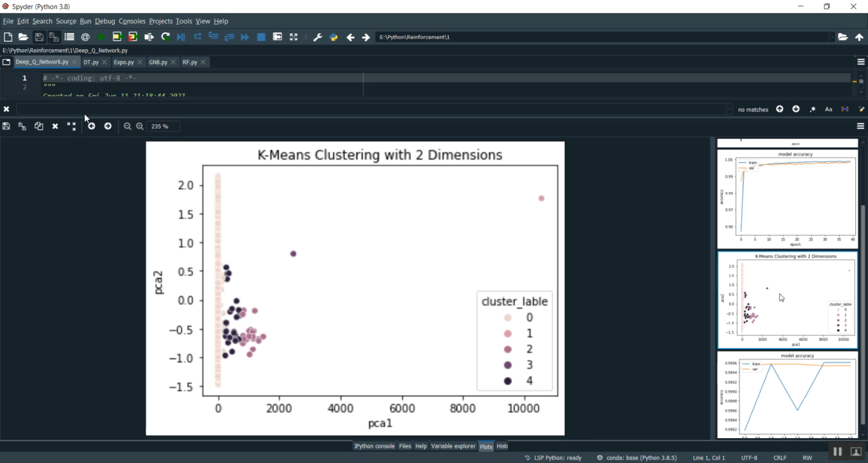Click the 235 % zoom level field

coord(163,126)
